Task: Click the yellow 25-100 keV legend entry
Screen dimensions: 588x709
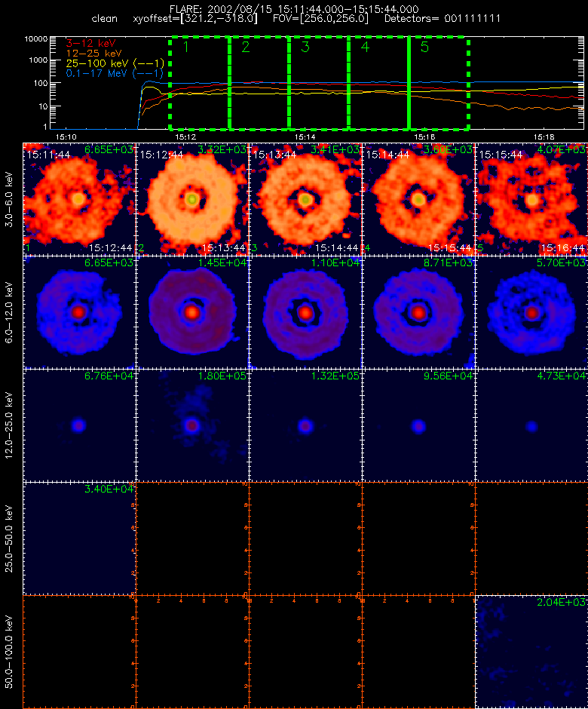Action: point(115,64)
